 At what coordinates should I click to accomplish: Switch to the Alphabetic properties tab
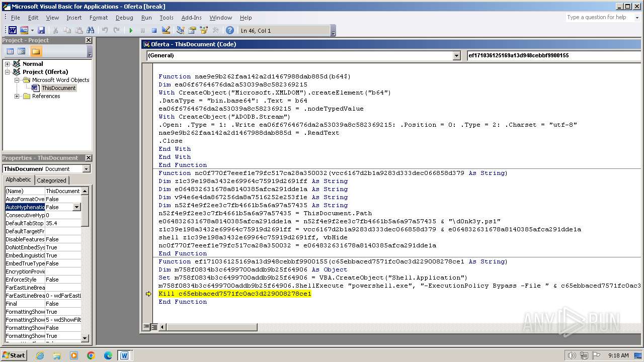click(x=19, y=180)
